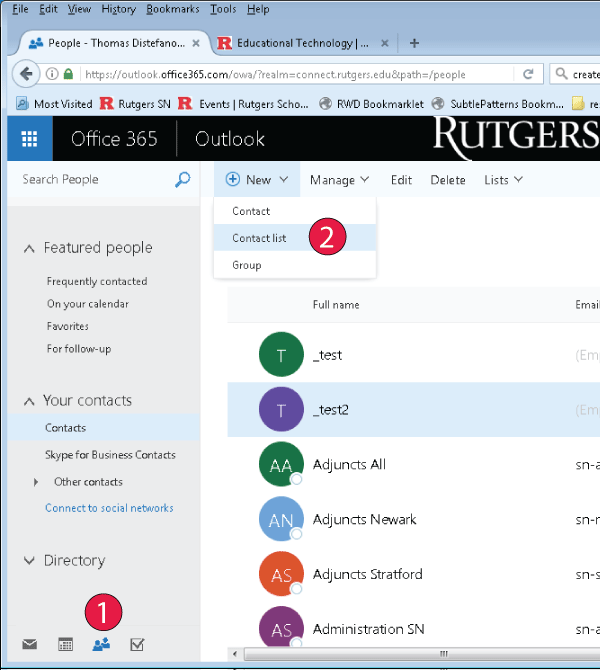Choose Contact from the New menu

tap(295, 211)
